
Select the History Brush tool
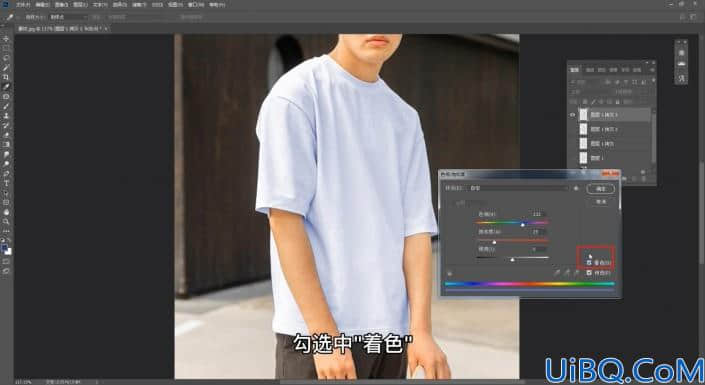[6, 125]
